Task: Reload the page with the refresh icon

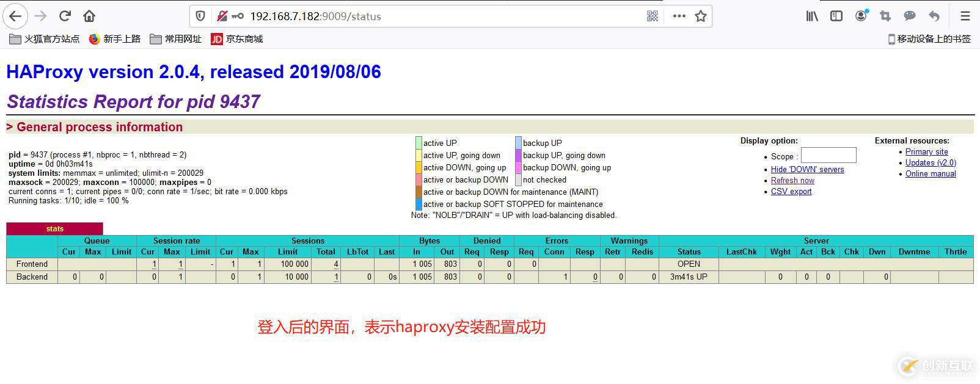Action: click(65, 16)
